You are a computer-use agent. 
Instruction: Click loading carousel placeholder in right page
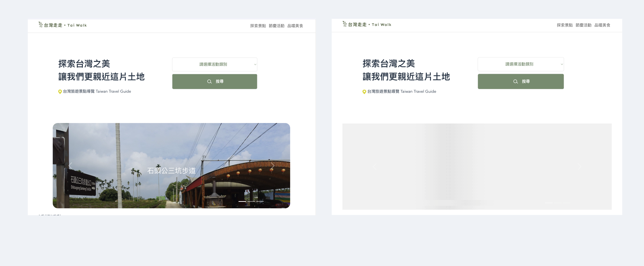[477, 166]
